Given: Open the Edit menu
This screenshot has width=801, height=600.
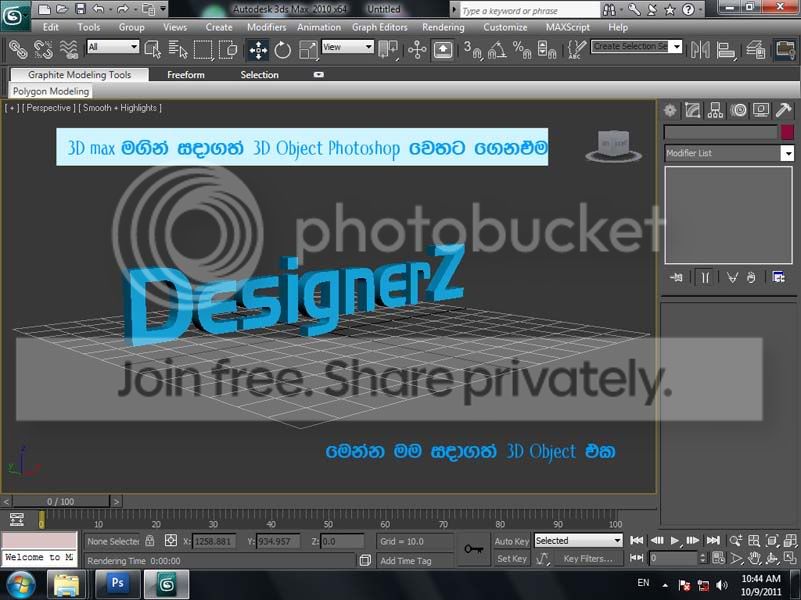Looking at the screenshot, I should coord(51,27).
